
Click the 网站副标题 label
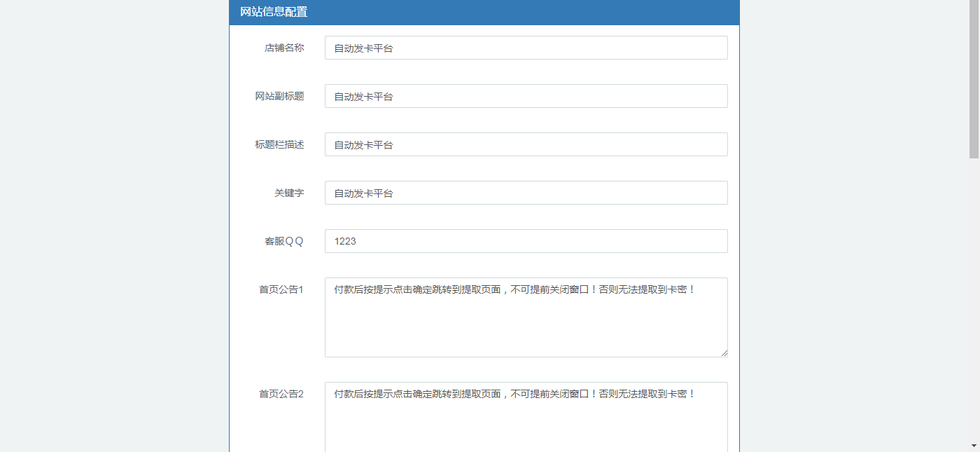(x=279, y=96)
